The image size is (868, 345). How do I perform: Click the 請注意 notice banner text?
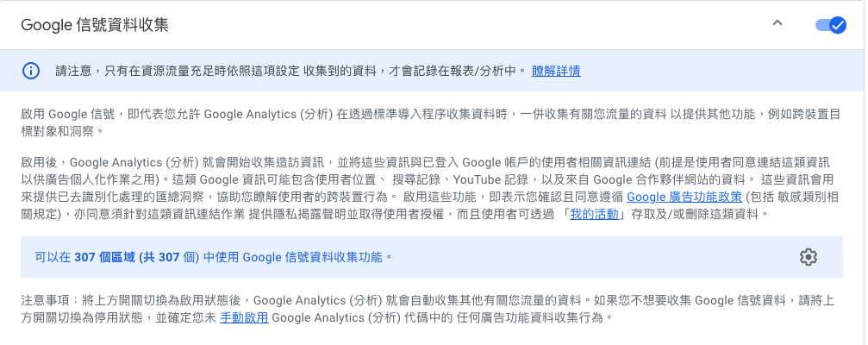point(291,71)
